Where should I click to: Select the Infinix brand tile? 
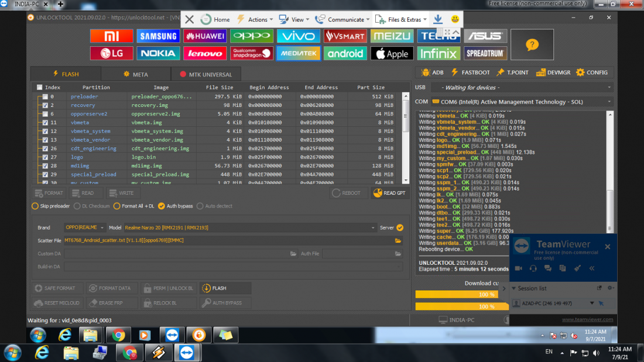point(439,53)
